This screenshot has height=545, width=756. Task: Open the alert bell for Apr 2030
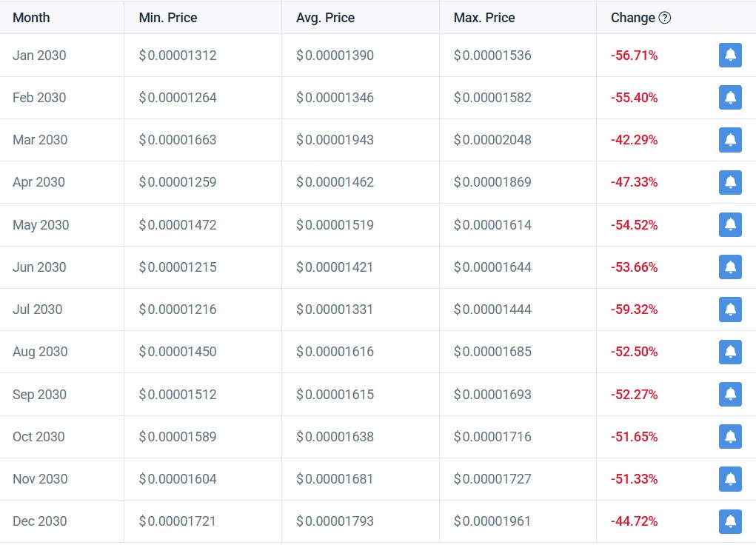[x=730, y=182]
